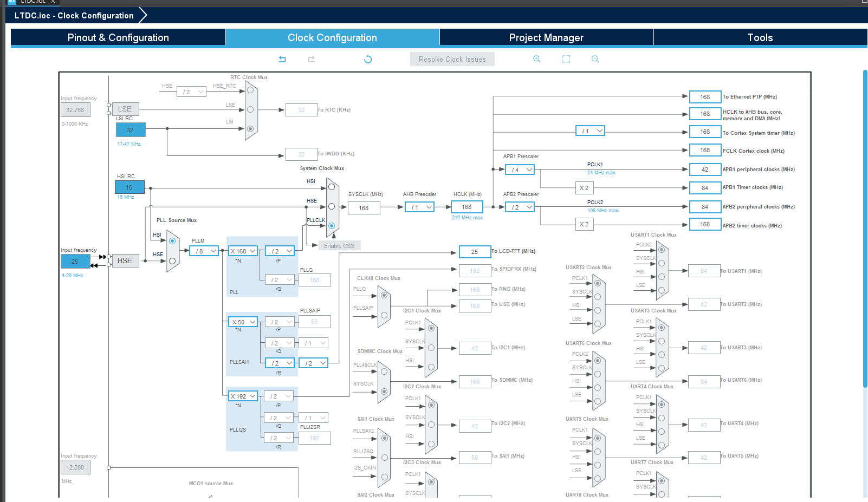Open the APB1 Prescaler /4 dropdown

coord(519,169)
